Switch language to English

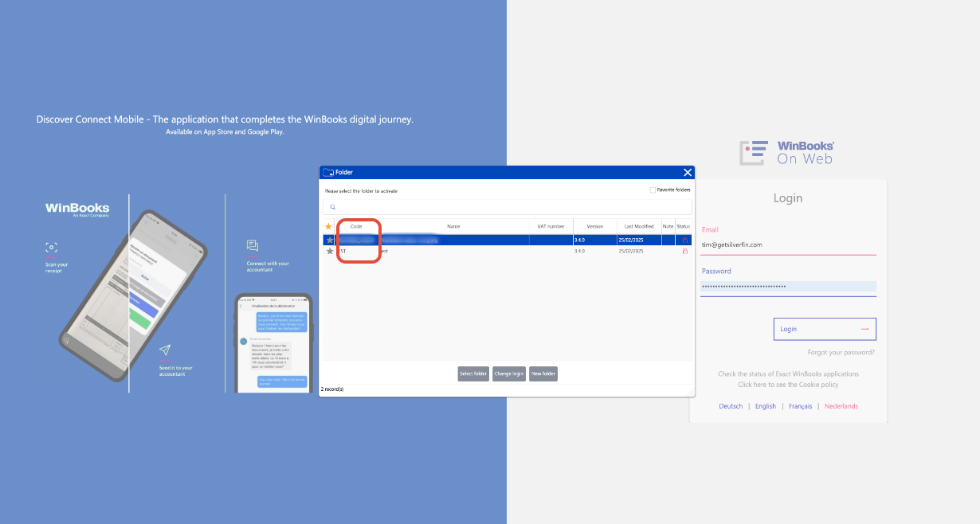tap(766, 406)
